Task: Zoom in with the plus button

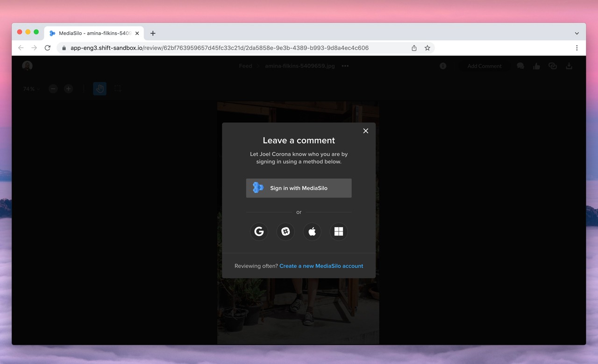Action: (69, 89)
